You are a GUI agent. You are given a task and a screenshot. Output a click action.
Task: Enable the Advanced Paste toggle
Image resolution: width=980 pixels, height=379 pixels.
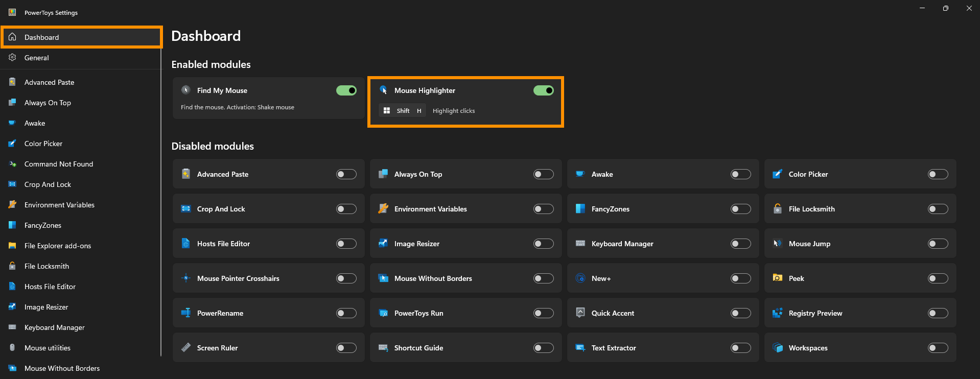346,174
